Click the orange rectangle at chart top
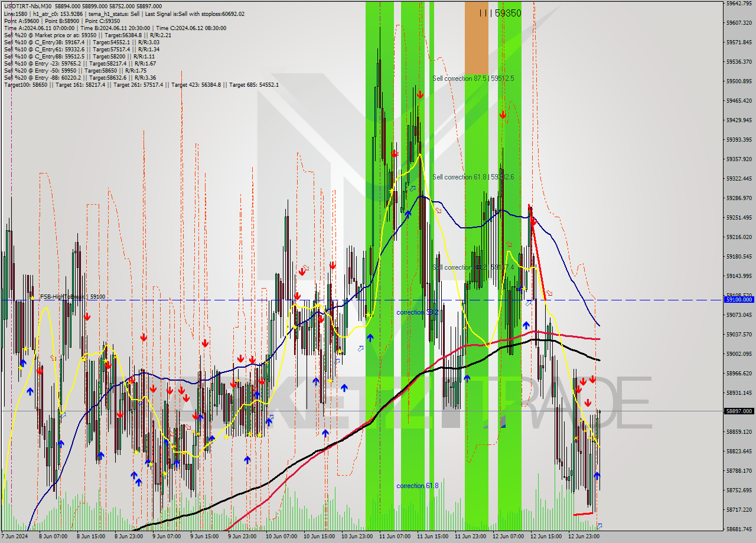The height and width of the screenshot is (543, 756). pos(477,37)
